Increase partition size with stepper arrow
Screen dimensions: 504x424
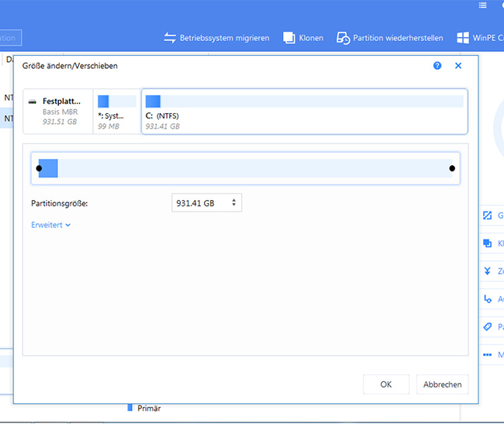(x=235, y=199)
